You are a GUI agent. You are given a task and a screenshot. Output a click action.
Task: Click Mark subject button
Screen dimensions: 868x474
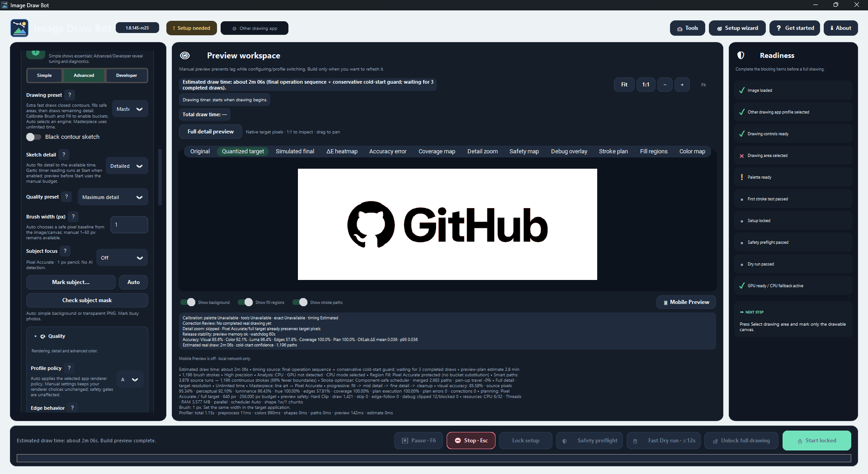[71, 282]
